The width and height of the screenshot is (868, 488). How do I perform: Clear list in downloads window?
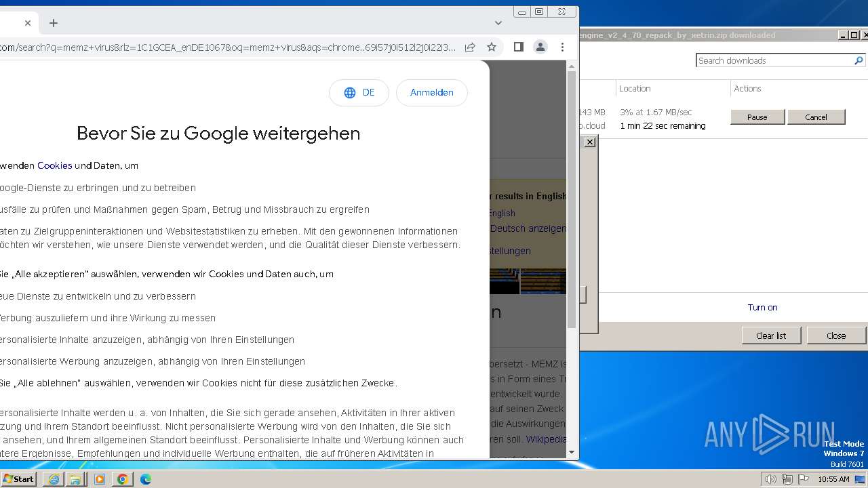point(771,335)
